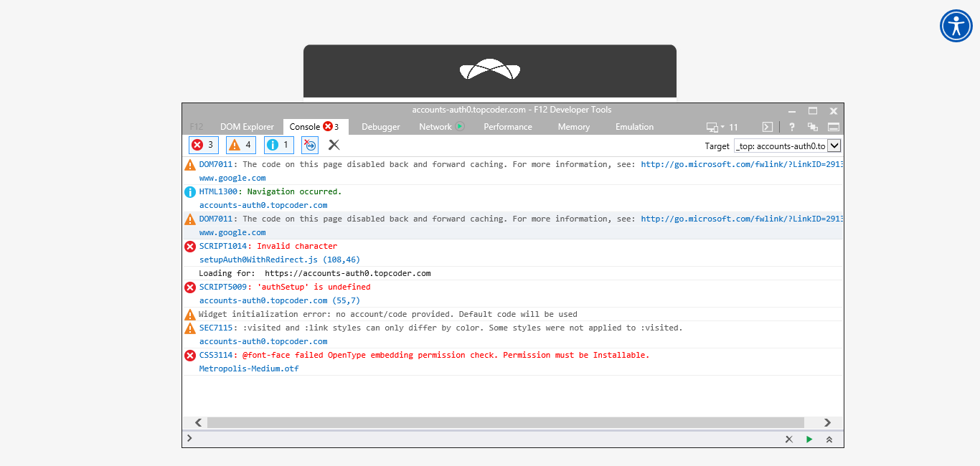Click warning icon beside first DOM7011

190,165
